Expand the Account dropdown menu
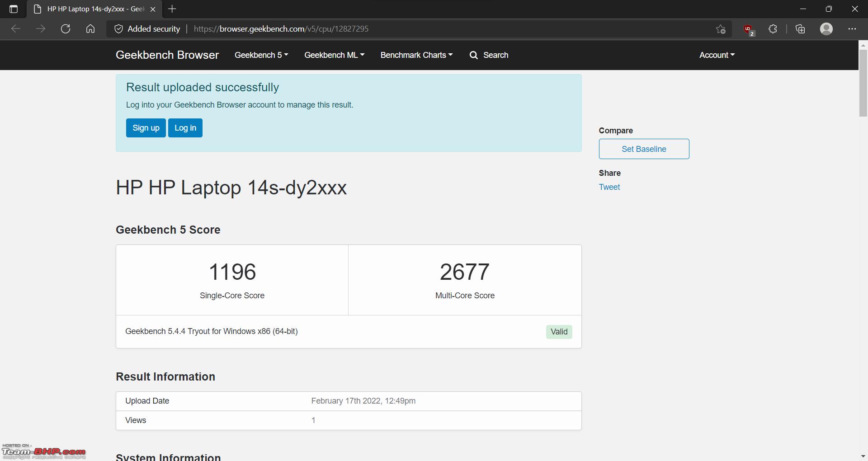The image size is (868, 461). click(x=717, y=55)
